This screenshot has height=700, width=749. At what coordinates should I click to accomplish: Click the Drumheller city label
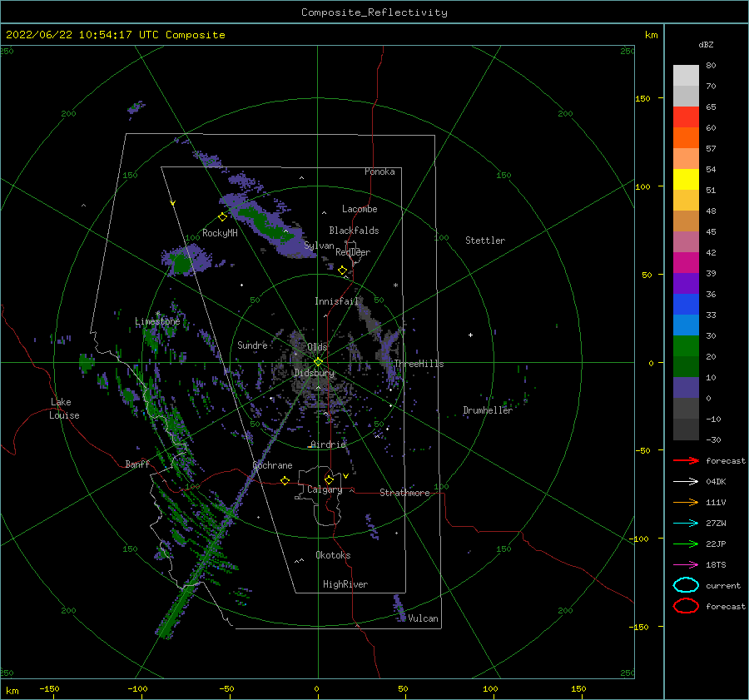pyautogui.click(x=487, y=410)
